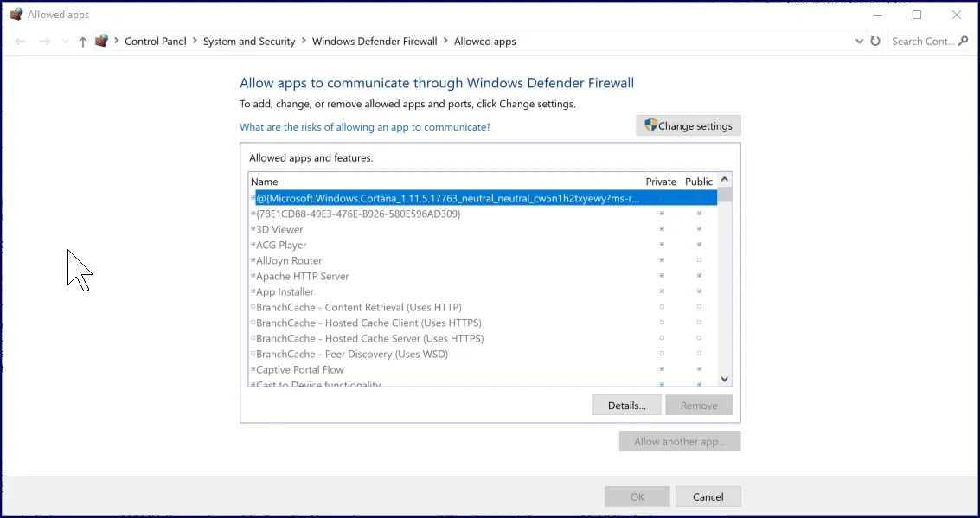Viewport: 980px width, 518px height.
Task: Toggle Captive Portal Flow Private checkbox
Action: (662, 369)
